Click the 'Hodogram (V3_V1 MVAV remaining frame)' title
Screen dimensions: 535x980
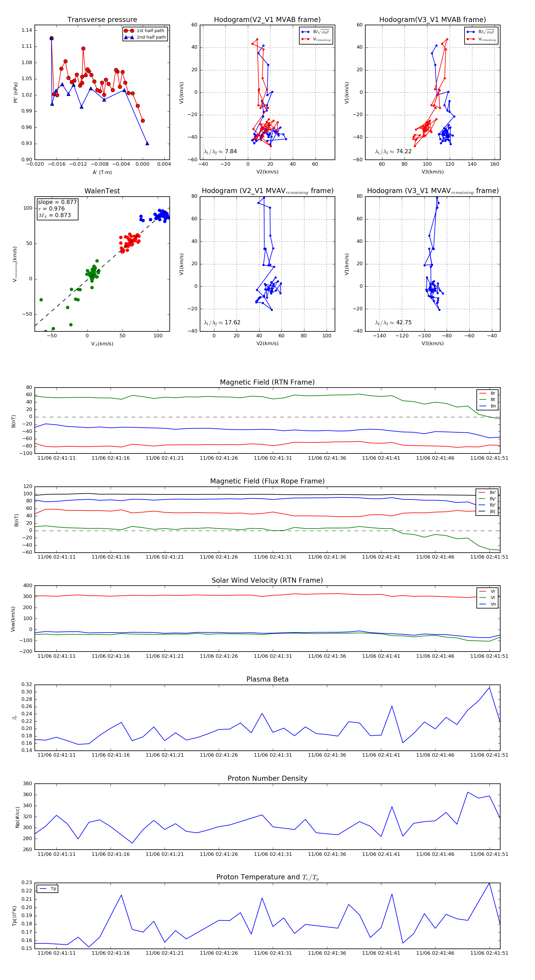(432, 191)
